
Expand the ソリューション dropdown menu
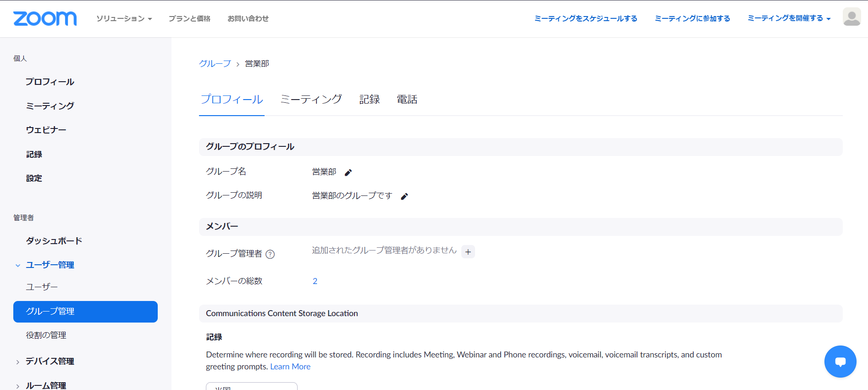tap(124, 19)
